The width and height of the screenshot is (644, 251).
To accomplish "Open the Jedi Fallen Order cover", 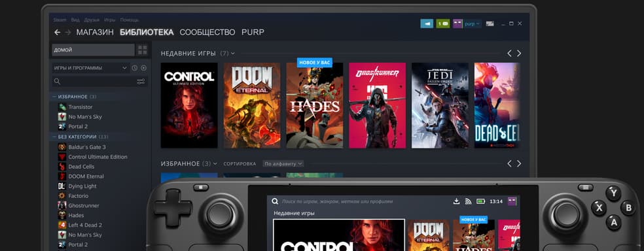I will click(440, 105).
